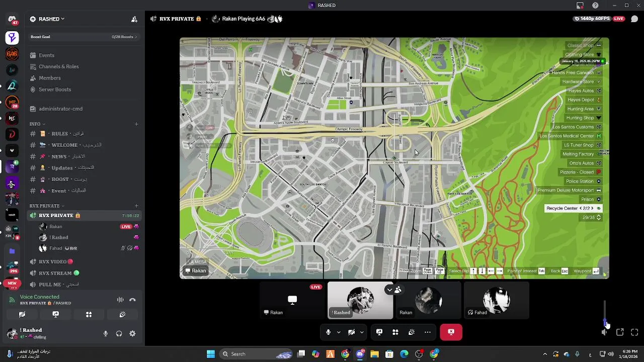This screenshot has width=644, height=362.
Task: Share your screen from sidebar panel
Action: 56,314
